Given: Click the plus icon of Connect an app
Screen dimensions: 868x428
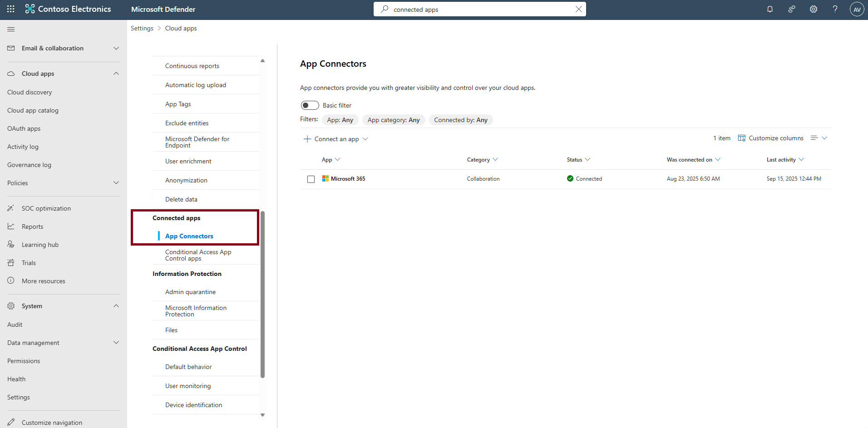Looking at the screenshot, I should [307, 139].
